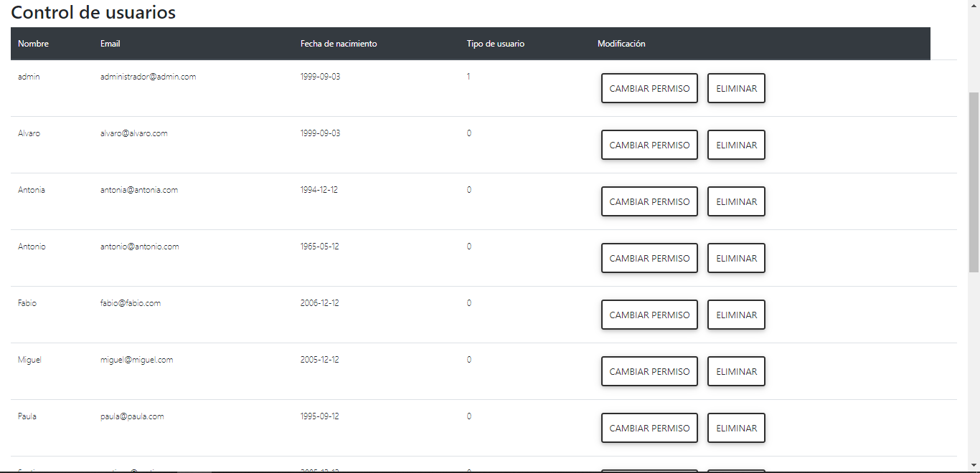Click ELIMINAR in Antonio's row
The width and height of the screenshot is (980, 473).
pos(736,258)
